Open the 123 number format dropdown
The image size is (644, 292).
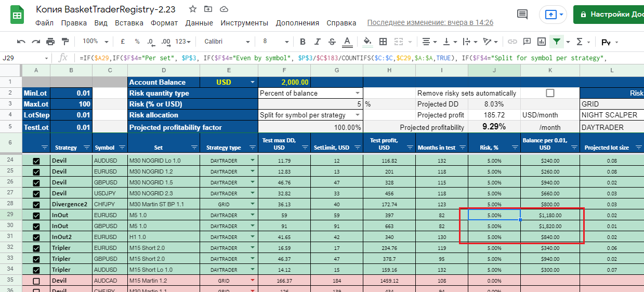183,42
